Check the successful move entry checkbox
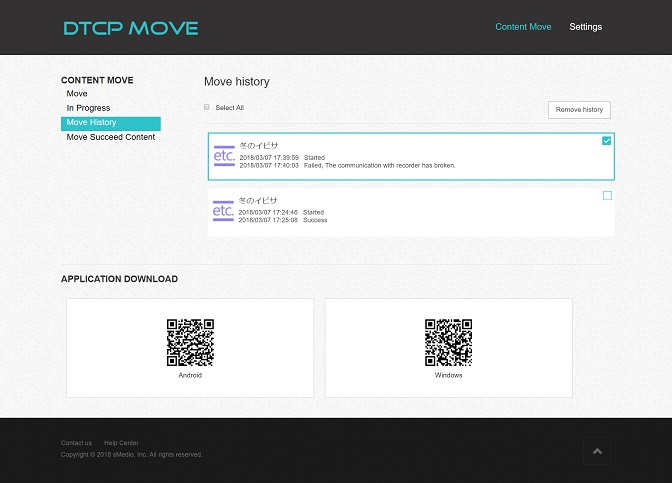 (x=607, y=196)
